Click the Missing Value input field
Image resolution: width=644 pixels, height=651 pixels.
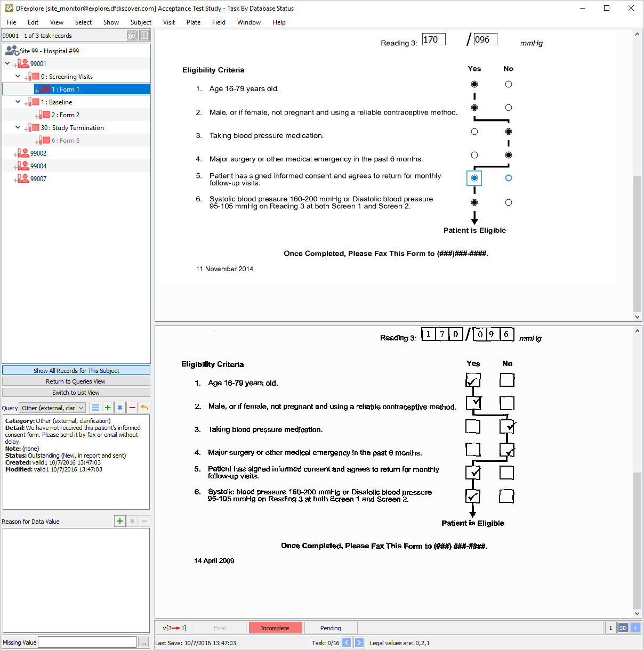[x=87, y=642]
